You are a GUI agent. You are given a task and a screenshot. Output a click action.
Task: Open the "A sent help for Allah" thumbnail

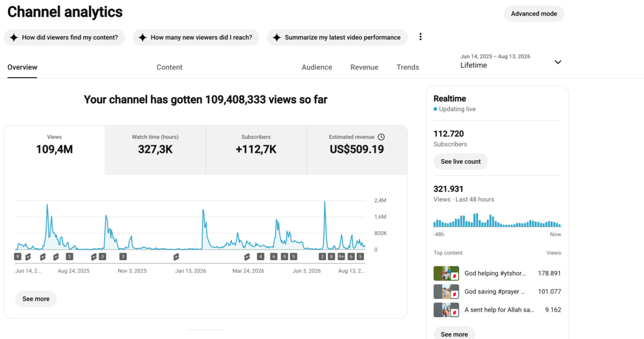(x=446, y=310)
